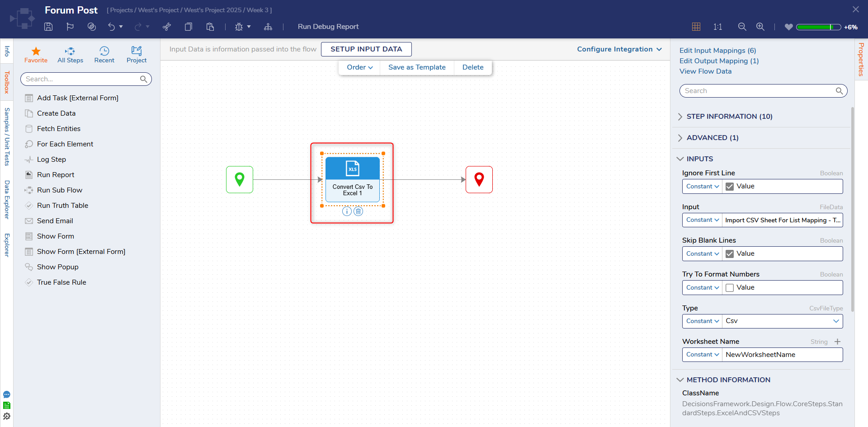
Task: Click the trash icon below Convert Csv step
Action: click(x=358, y=211)
